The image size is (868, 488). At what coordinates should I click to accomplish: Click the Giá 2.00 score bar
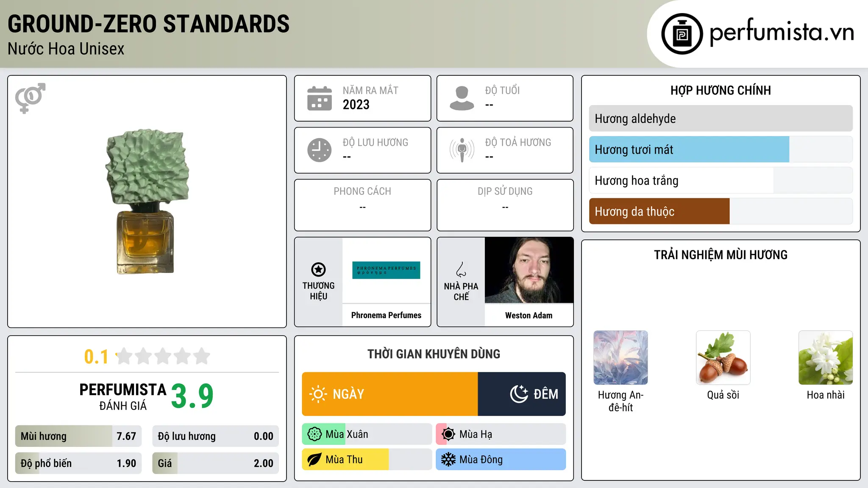click(215, 463)
